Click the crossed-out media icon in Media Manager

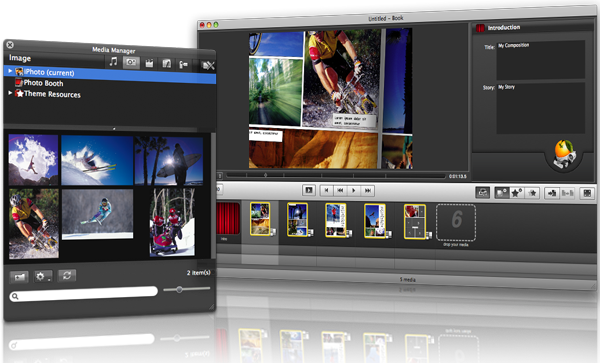(x=208, y=65)
